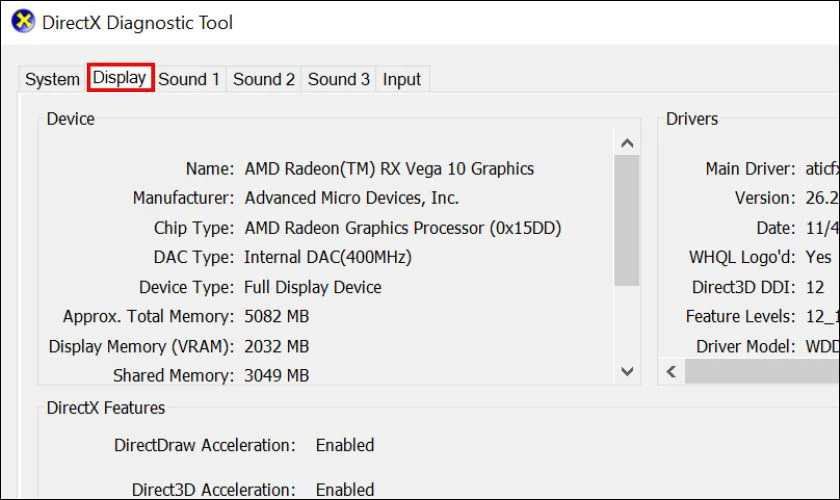
Task: Go to the Sound 2 tab
Action: click(x=264, y=79)
